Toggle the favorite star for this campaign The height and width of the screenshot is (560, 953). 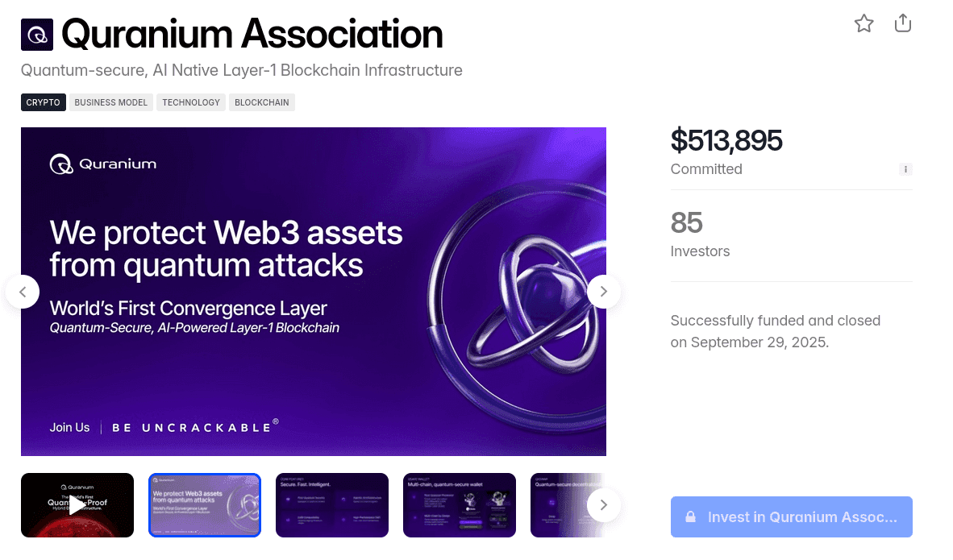coord(864,23)
